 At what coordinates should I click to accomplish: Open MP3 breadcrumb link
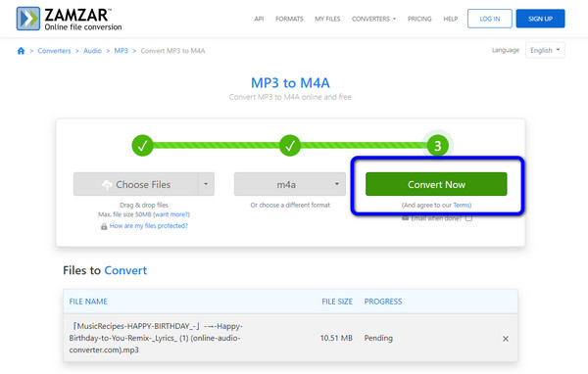[121, 51]
